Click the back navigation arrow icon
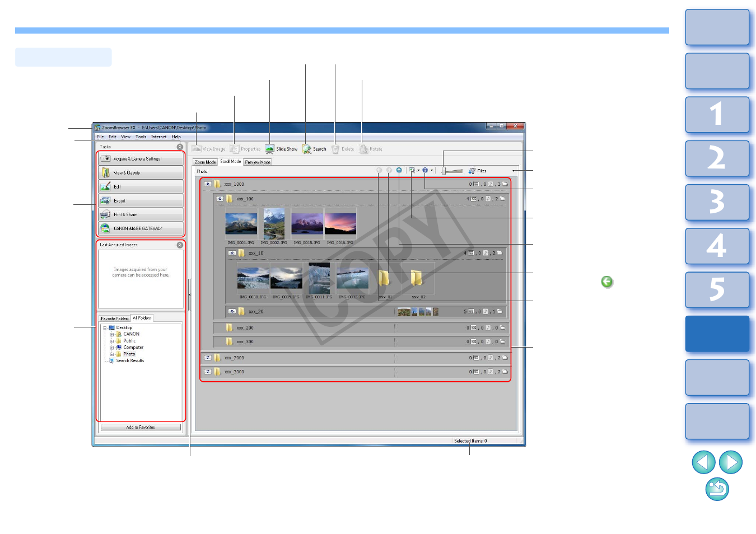Viewport: 756px width, 534px height. [379, 170]
